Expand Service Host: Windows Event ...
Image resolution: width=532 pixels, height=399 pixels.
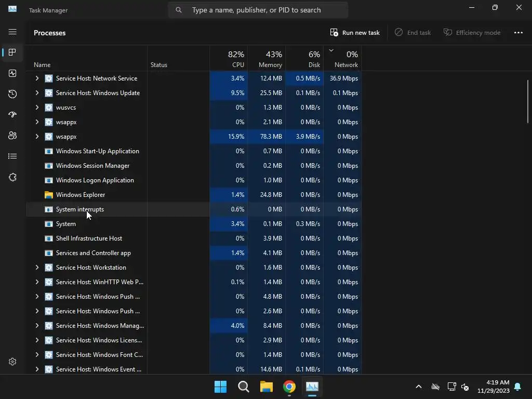37,369
